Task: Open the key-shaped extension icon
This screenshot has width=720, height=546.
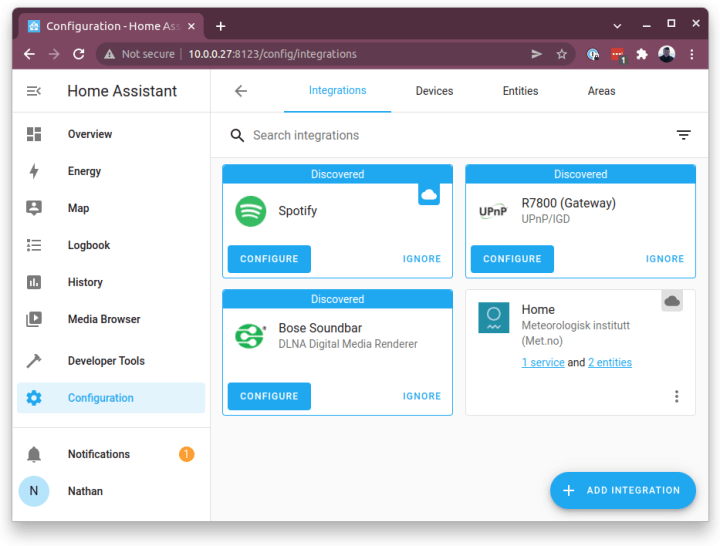Action: (593, 54)
